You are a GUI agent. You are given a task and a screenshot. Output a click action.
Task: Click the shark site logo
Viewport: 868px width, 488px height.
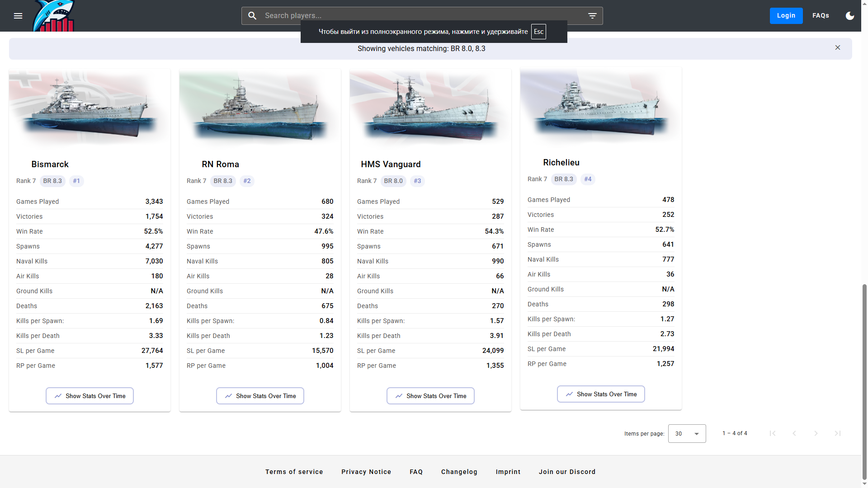54,16
